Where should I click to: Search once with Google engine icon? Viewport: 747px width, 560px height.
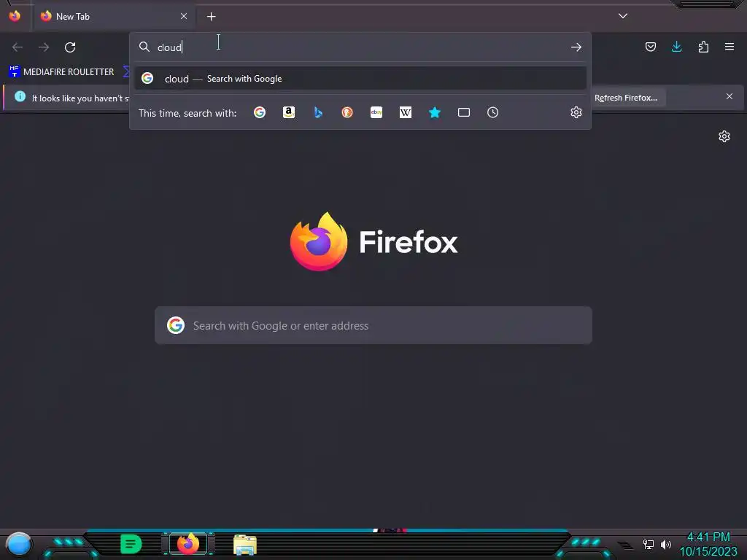click(260, 112)
